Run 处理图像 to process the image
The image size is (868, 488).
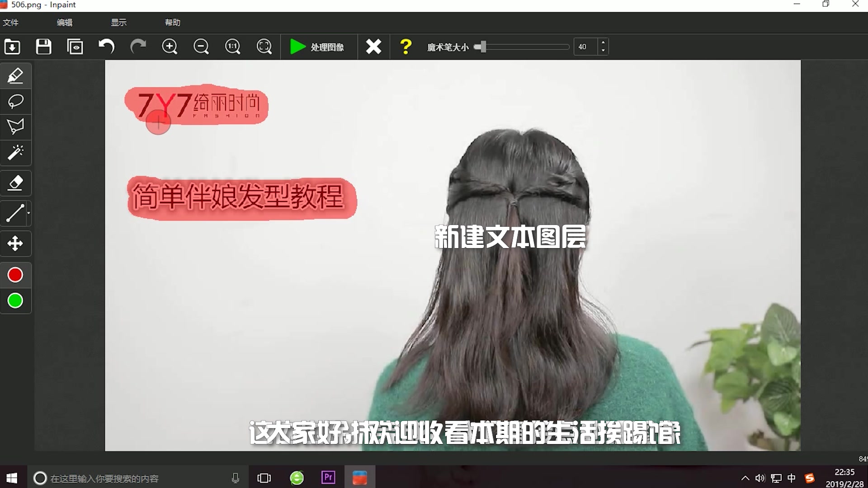pyautogui.click(x=319, y=47)
